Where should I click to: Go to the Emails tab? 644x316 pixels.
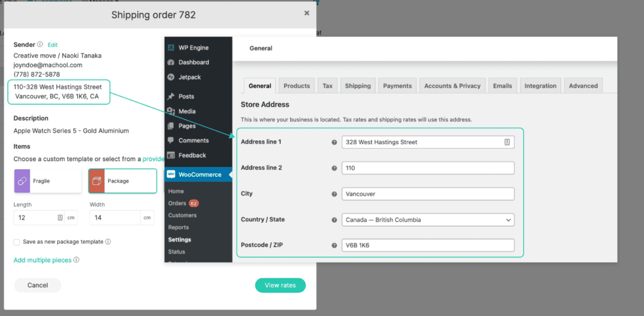click(502, 86)
